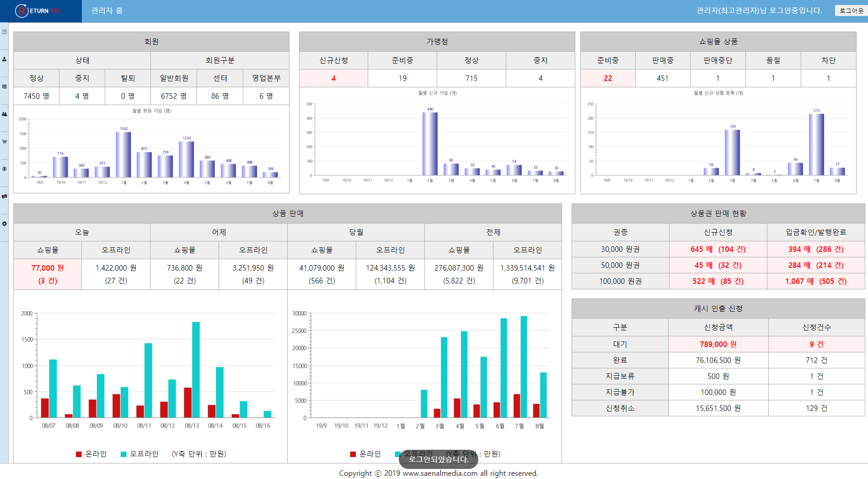Screen dimensions: 868x479
Task: Open the gift voucher ticket icon in sidebar
Action: 4,196
